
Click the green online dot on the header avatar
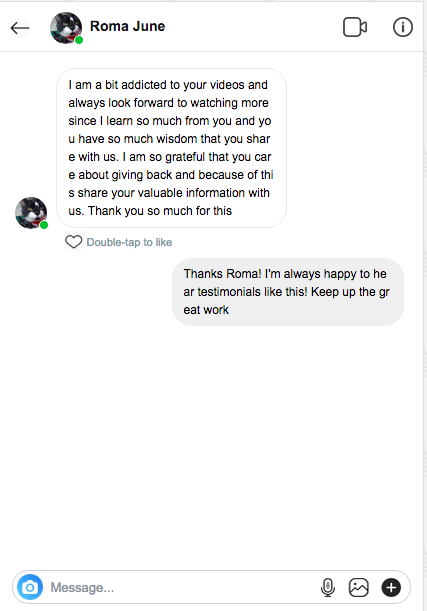pyautogui.click(x=79, y=40)
